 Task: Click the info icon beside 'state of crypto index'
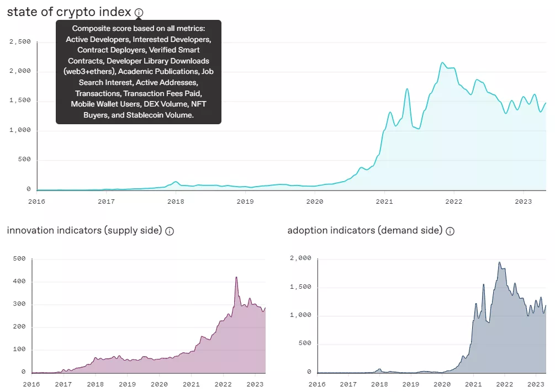coord(139,12)
